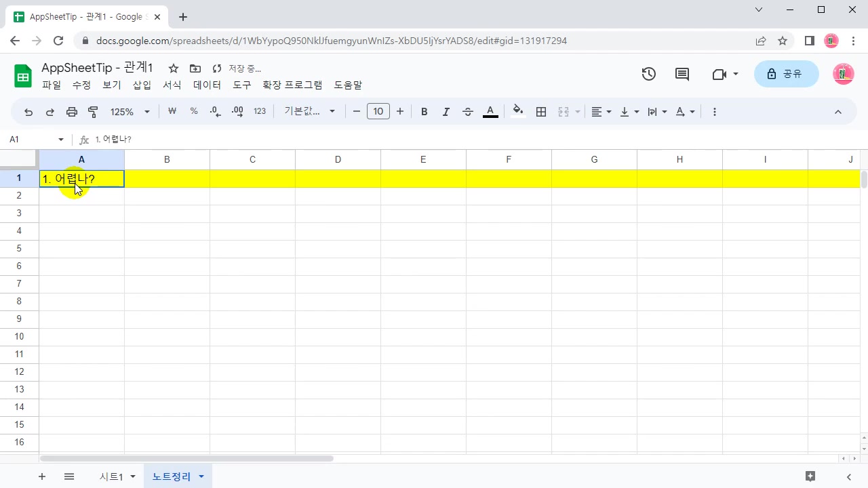Open the 데이터 menu
This screenshot has width=868, height=488.
pos(207,85)
